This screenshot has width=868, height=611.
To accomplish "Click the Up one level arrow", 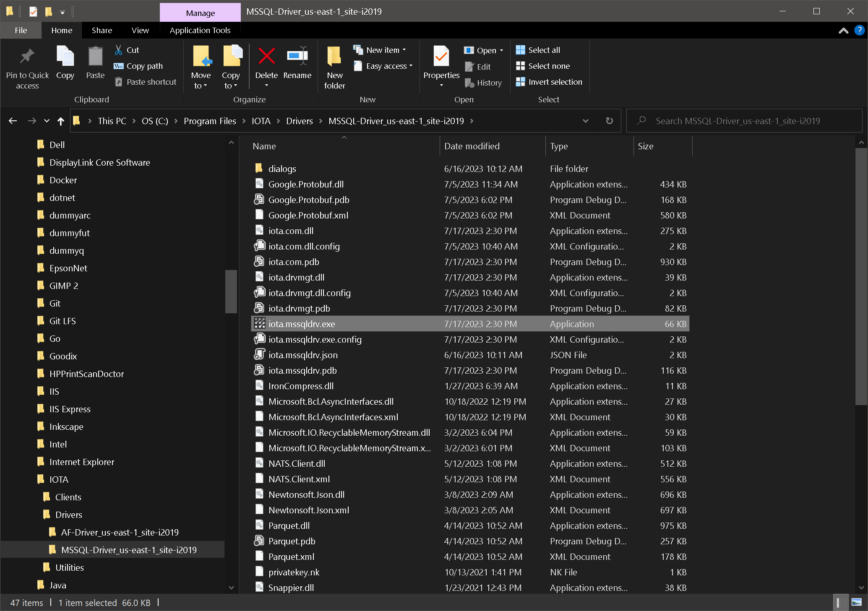I will pyautogui.click(x=61, y=121).
